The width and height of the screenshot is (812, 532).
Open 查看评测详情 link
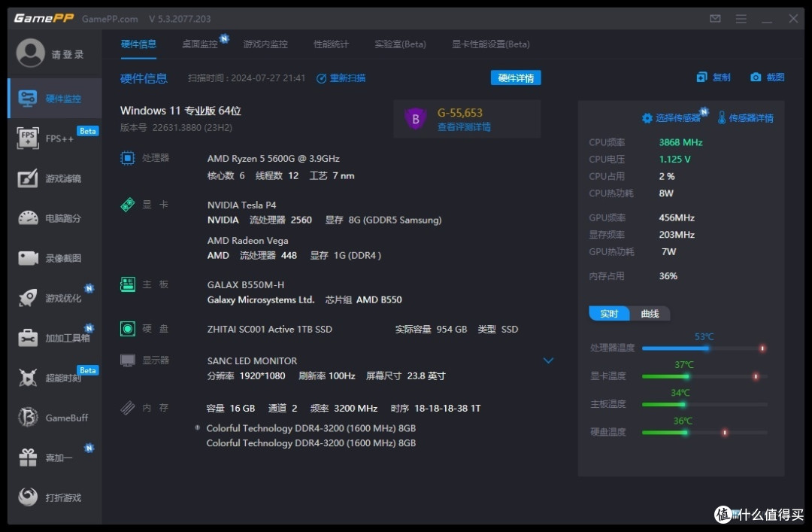pos(464,127)
